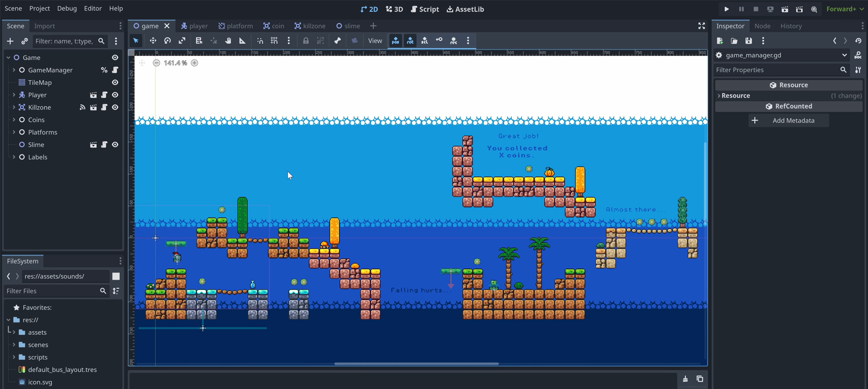This screenshot has height=389, width=868.
Task: Hide the TileMap node with its eye toggle
Action: pyautogui.click(x=115, y=82)
